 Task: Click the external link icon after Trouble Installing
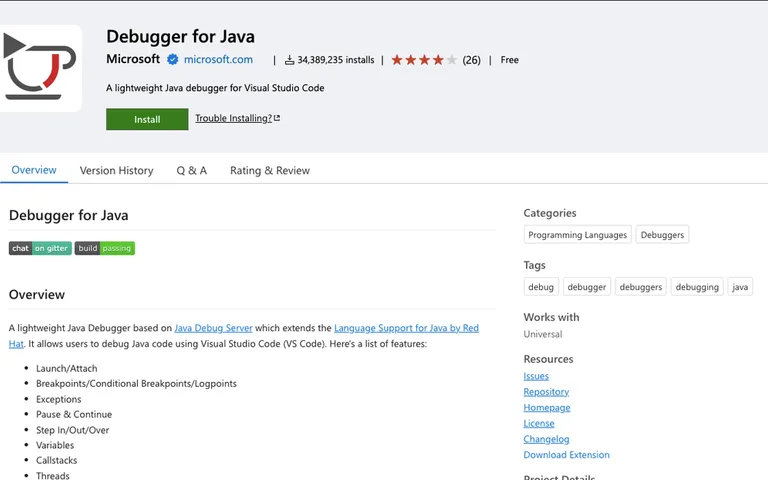277,118
